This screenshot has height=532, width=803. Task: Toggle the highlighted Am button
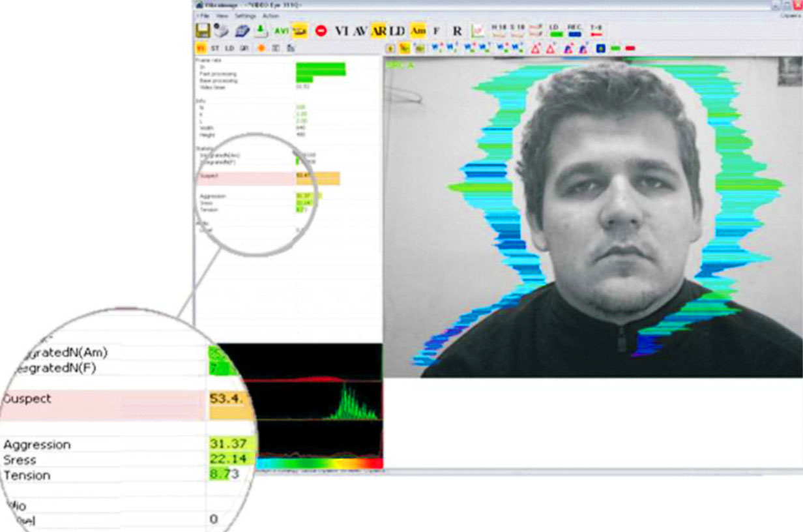tap(418, 31)
